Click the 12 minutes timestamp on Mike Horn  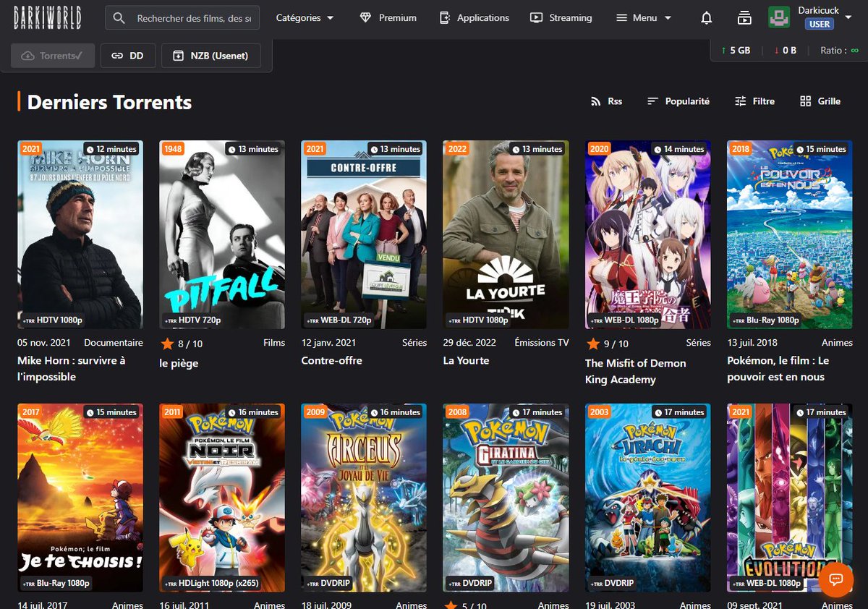pyautogui.click(x=111, y=149)
